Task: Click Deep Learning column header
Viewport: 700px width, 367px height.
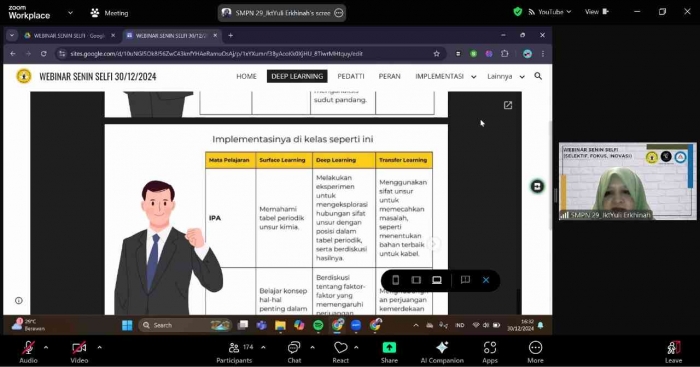Action: point(343,160)
